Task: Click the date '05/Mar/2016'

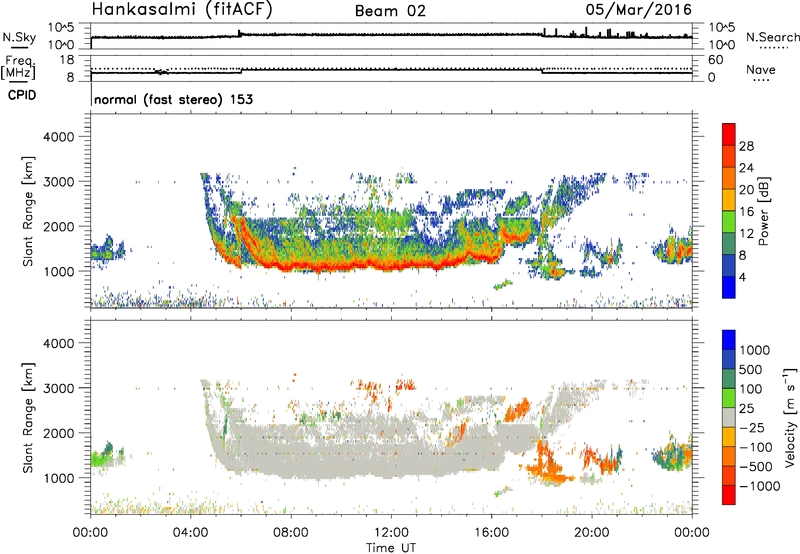Action: click(638, 10)
